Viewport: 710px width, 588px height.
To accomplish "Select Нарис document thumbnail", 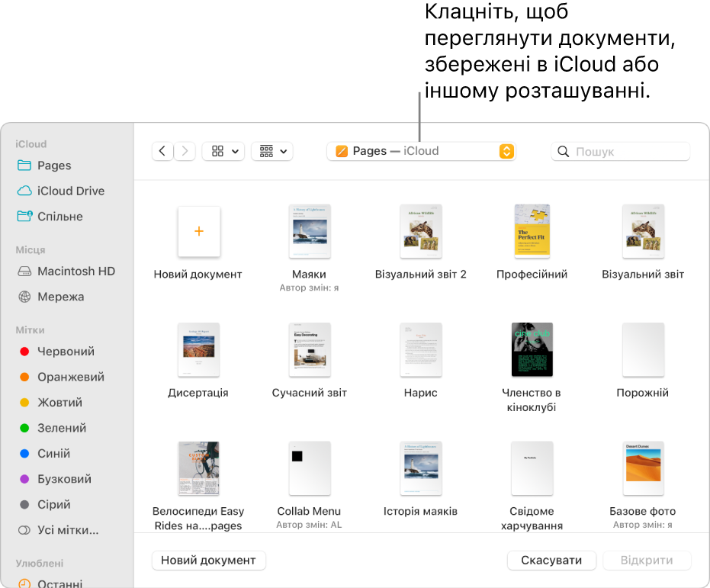I will coord(421,349).
